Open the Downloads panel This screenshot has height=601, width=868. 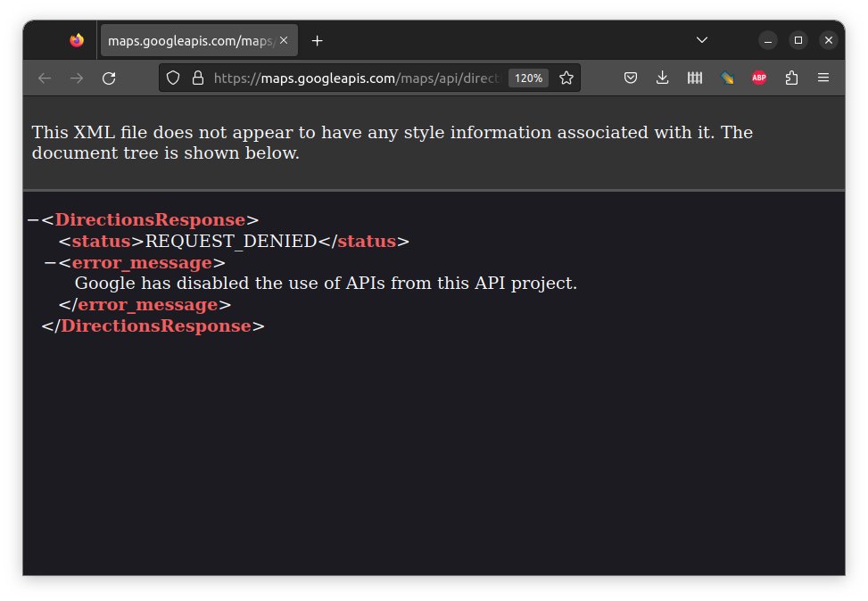(662, 78)
